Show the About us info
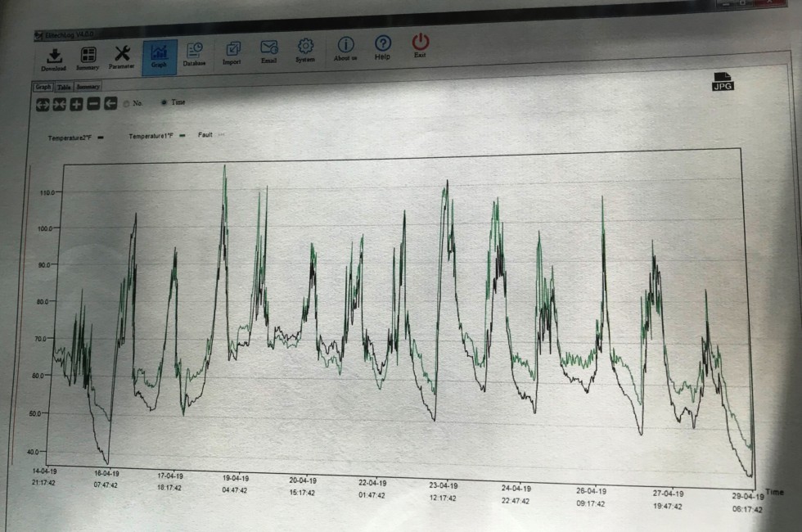 click(x=346, y=47)
